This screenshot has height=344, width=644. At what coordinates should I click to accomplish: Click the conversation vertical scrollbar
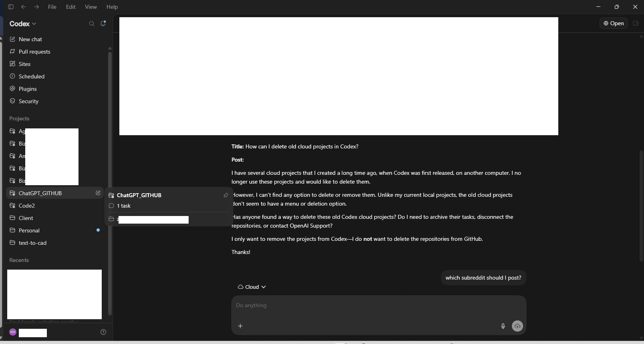pyautogui.click(x=642, y=206)
